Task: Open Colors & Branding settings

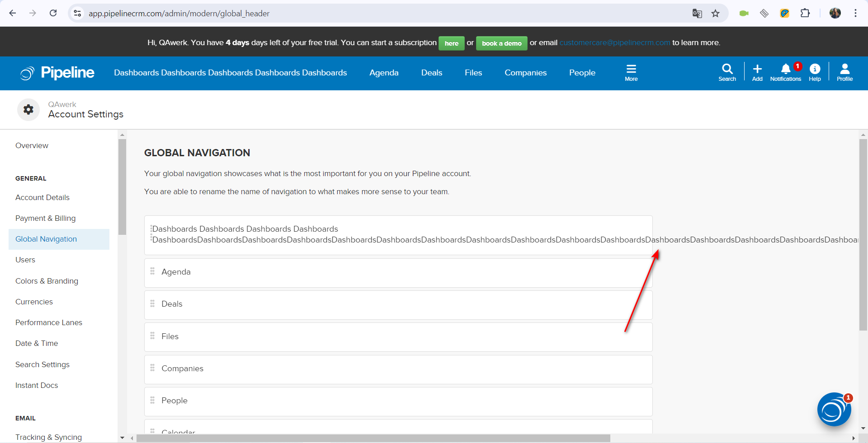Action: point(47,281)
